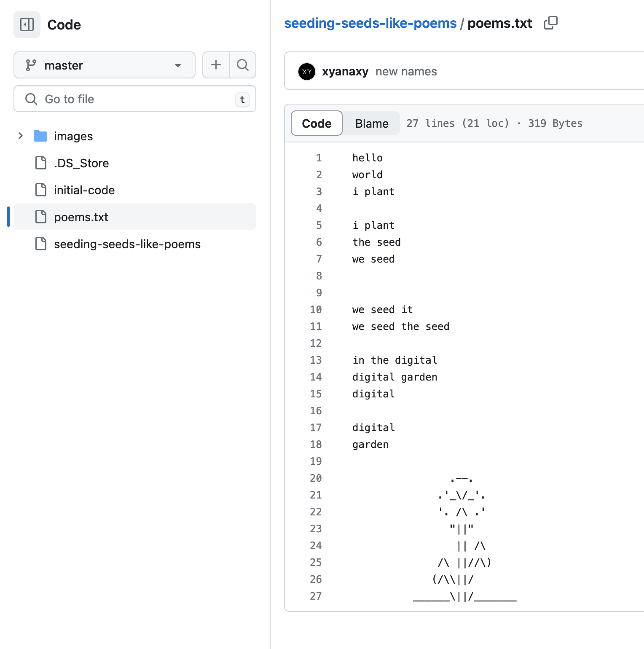Expand the images folder chevron
This screenshot has width=644, height=649.
click(x=20, y=136)
